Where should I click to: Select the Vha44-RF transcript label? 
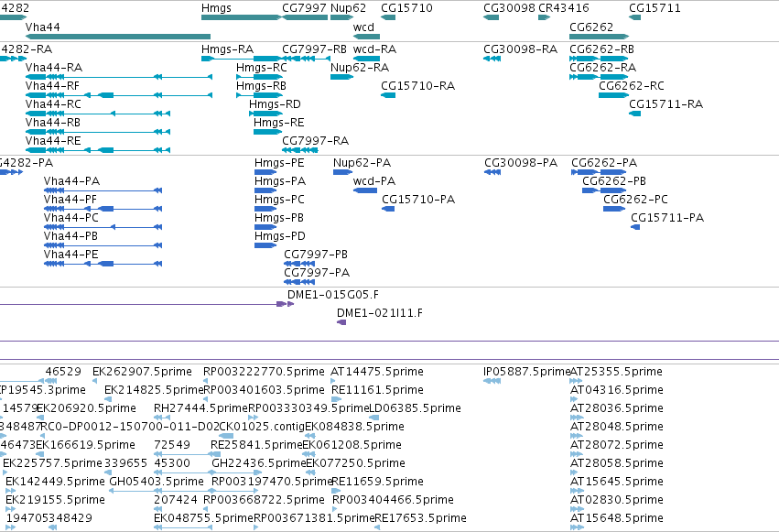pyautogui.click(x=52, y=86)
